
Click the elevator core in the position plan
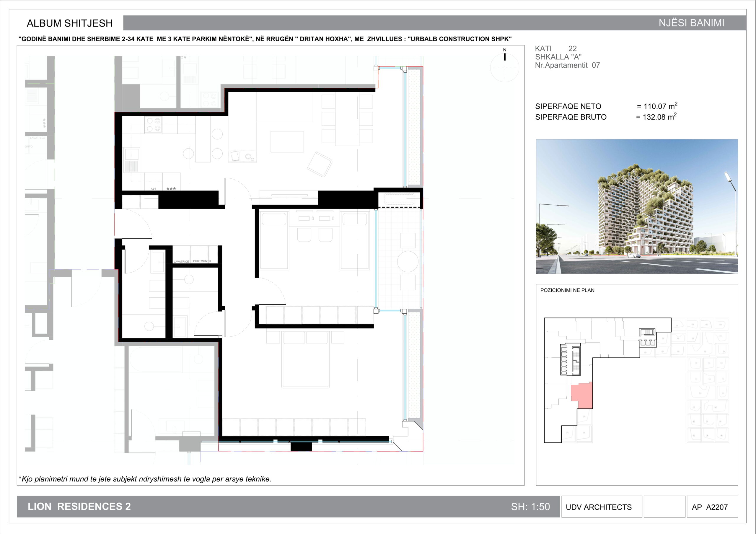[570, 359]
